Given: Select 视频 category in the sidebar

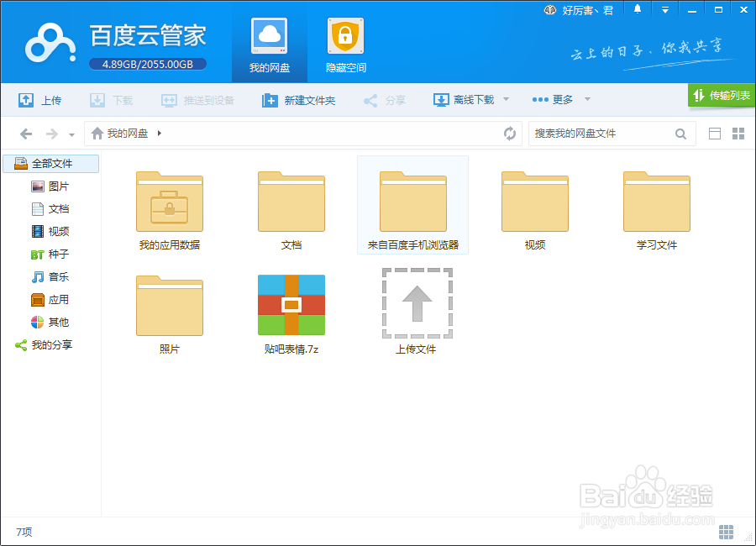Looking at the screenshot, I should [x=50, y=232].
